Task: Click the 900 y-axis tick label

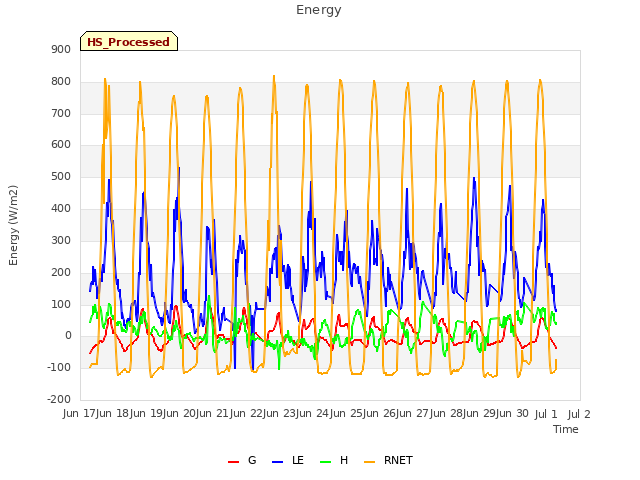Action: click(x=61, y=49)
